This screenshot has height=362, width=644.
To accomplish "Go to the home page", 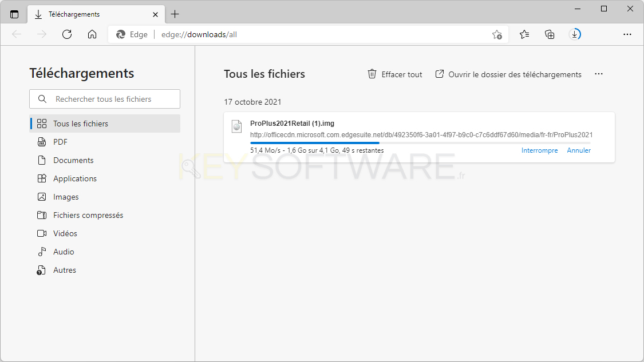I will pos(92,34).
